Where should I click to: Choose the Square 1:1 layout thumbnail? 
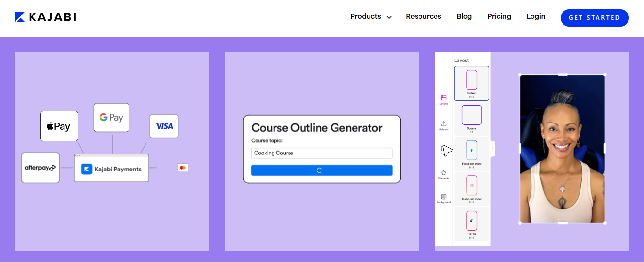[x=471, y=118]
